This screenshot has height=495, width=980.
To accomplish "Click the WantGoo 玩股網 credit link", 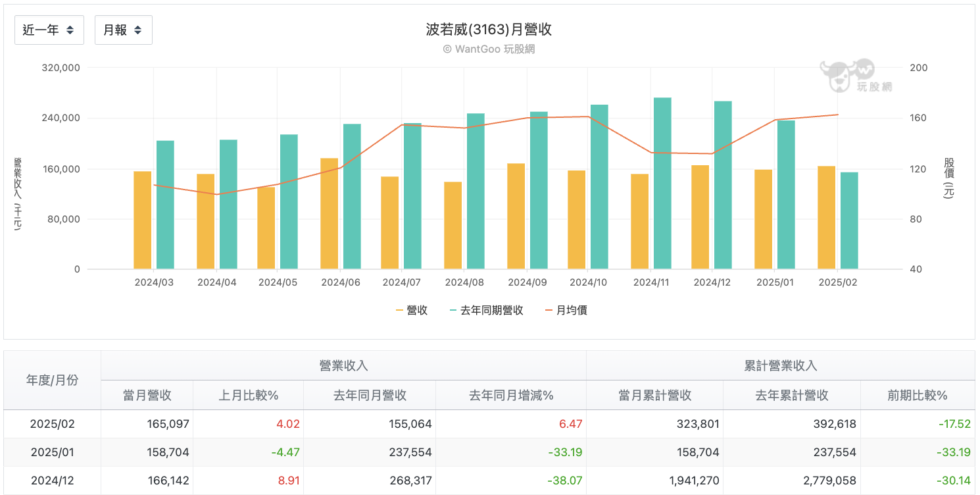I will (489, 49).
